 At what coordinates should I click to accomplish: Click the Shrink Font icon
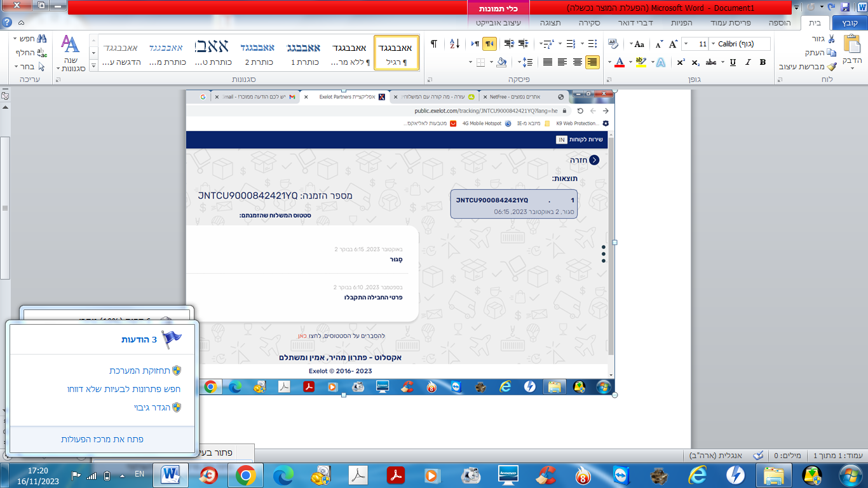(659, 44)
